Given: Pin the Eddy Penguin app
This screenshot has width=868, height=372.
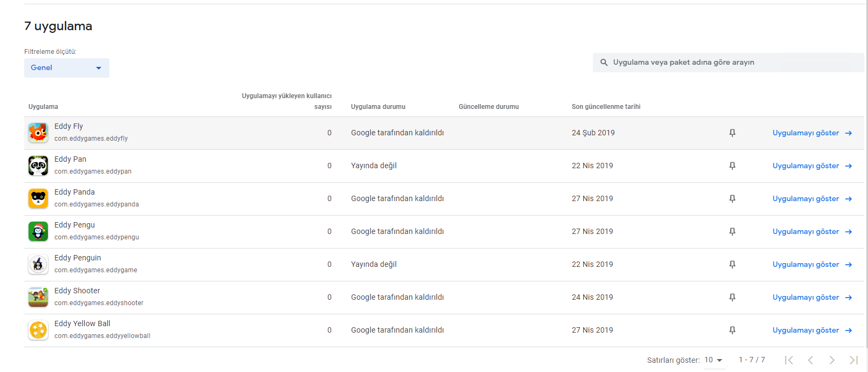Looking at the screenshot, I should (732, 264).
